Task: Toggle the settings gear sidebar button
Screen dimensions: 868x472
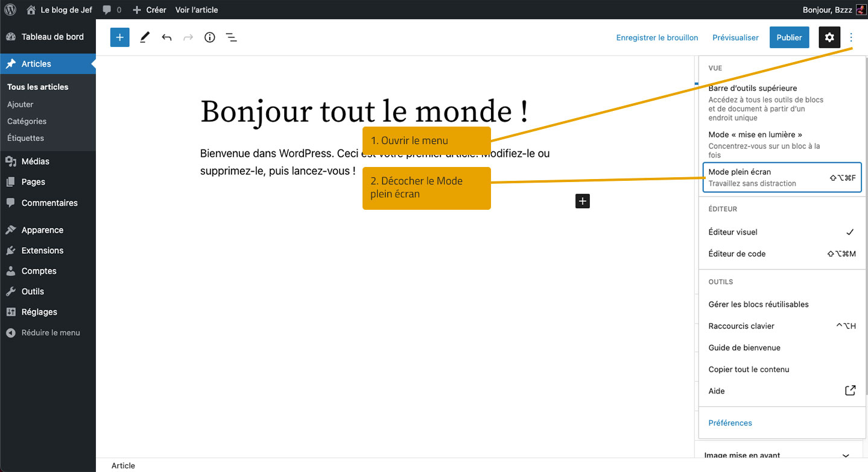Action: pyautogui.click(x=829, y=37)
